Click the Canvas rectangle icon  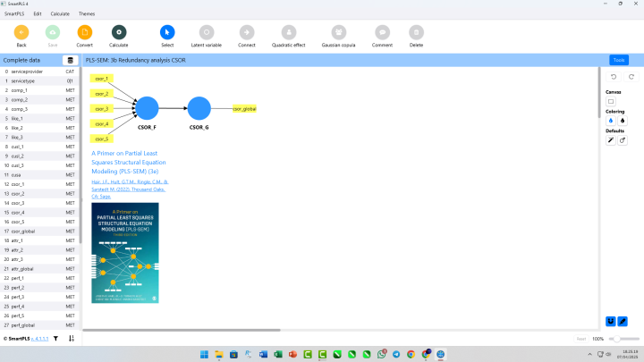tap(611, 101)
